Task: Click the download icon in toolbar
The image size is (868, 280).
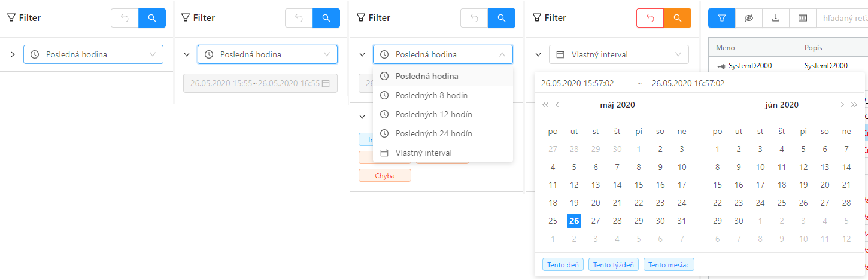Action: tap(776, 18)
